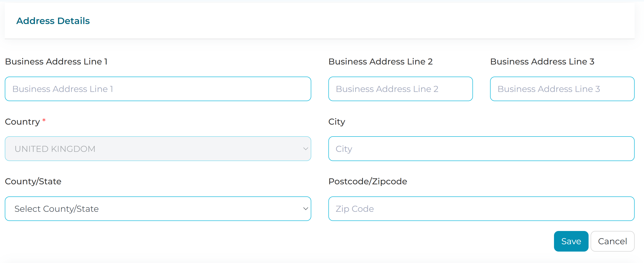Focus the Zip Code input field
The image size is (644, 263).
tap(481, 209)
